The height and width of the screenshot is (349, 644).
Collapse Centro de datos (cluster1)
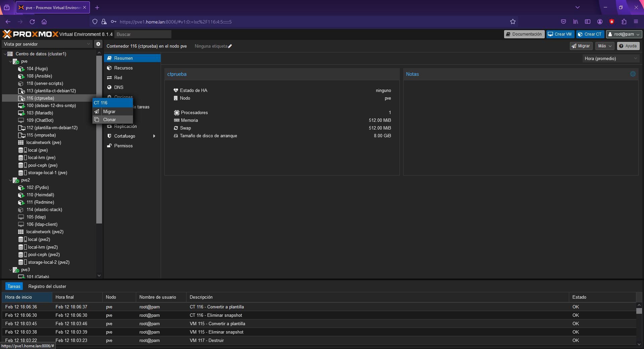5,54
